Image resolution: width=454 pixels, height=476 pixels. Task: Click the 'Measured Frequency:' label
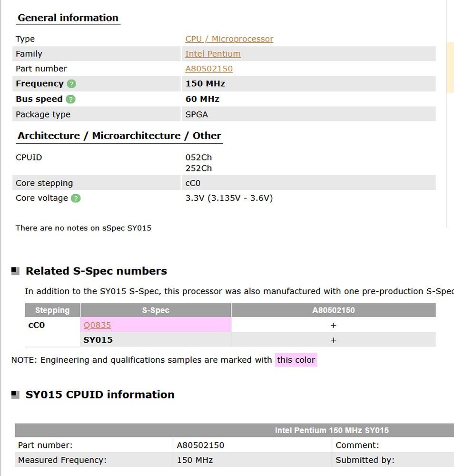62,460
